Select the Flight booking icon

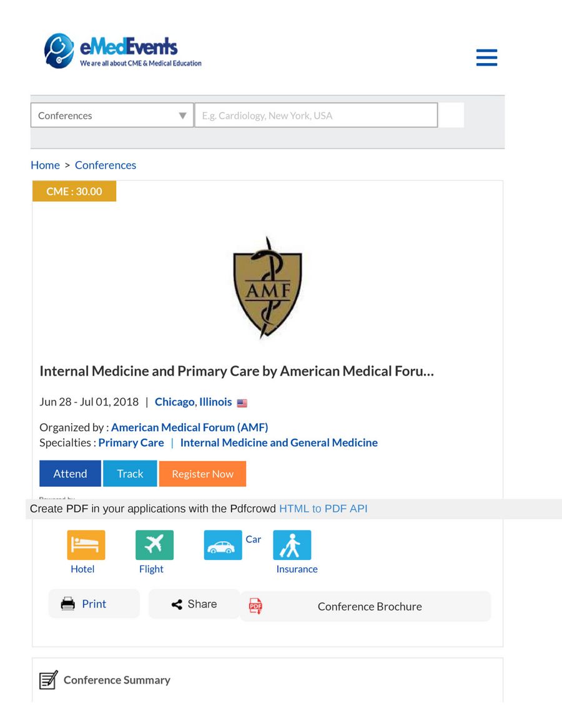[x=154, y=544]
